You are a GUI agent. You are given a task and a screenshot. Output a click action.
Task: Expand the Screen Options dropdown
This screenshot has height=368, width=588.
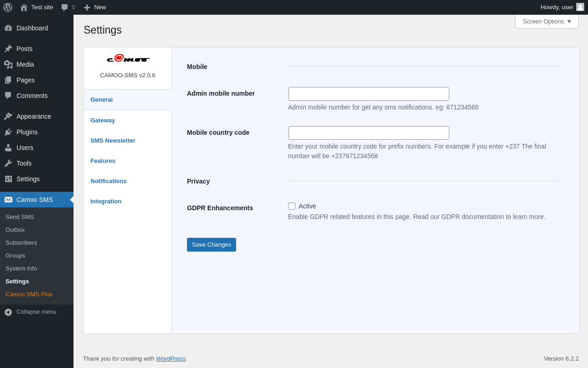click(547, 21)
